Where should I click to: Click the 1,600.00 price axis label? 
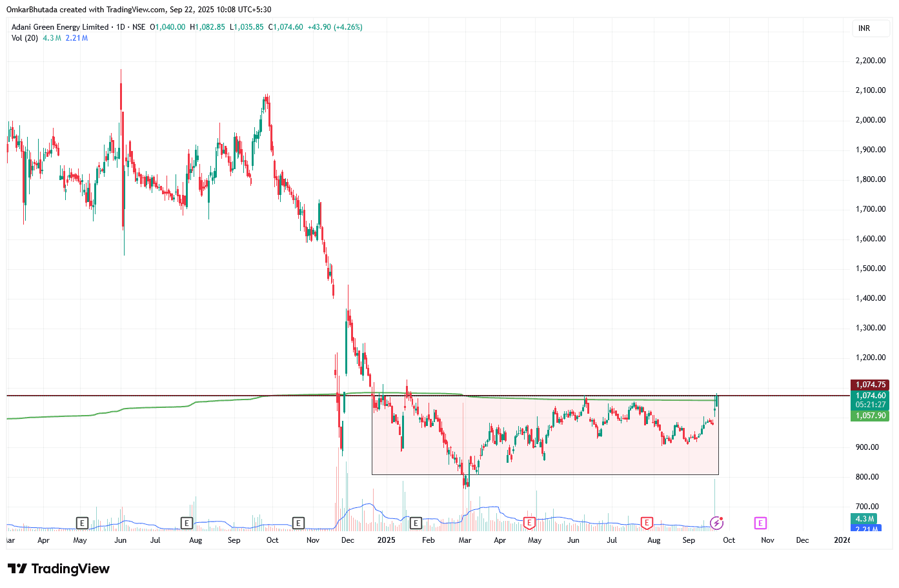click(871, 239)
